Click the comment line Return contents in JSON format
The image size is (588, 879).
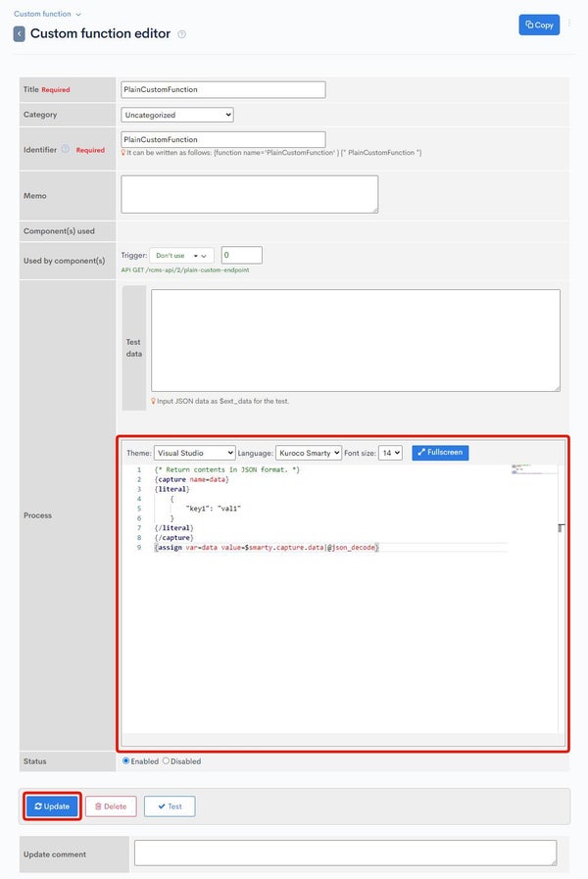point(227,470)
